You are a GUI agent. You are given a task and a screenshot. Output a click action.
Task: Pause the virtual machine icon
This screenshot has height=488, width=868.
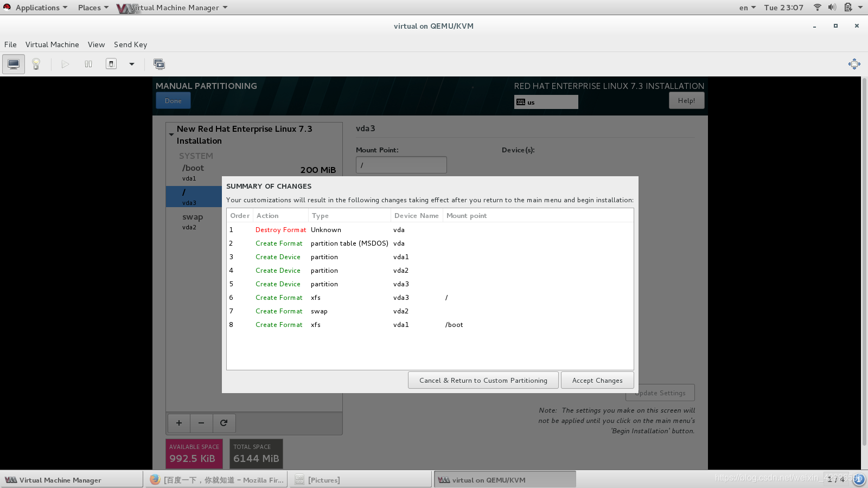click(x=88, y=64)
